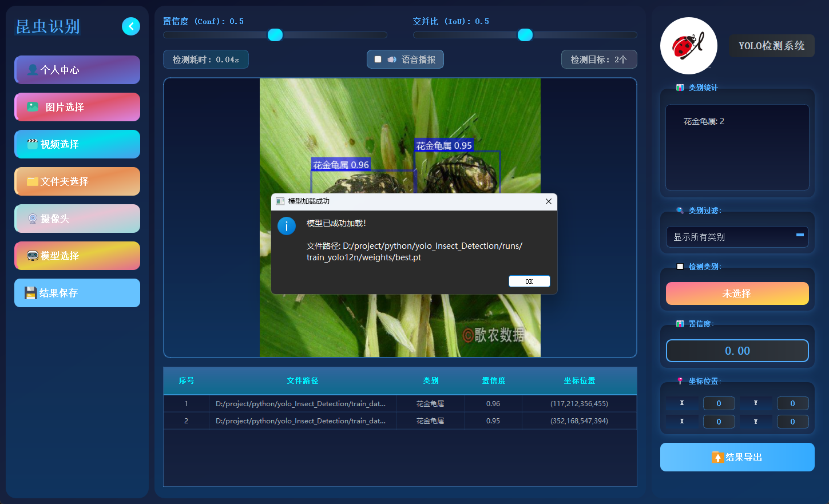Click the 图片选择 picture icon
This screenshot has width=829, height=504.
click(x=31, y=107)
